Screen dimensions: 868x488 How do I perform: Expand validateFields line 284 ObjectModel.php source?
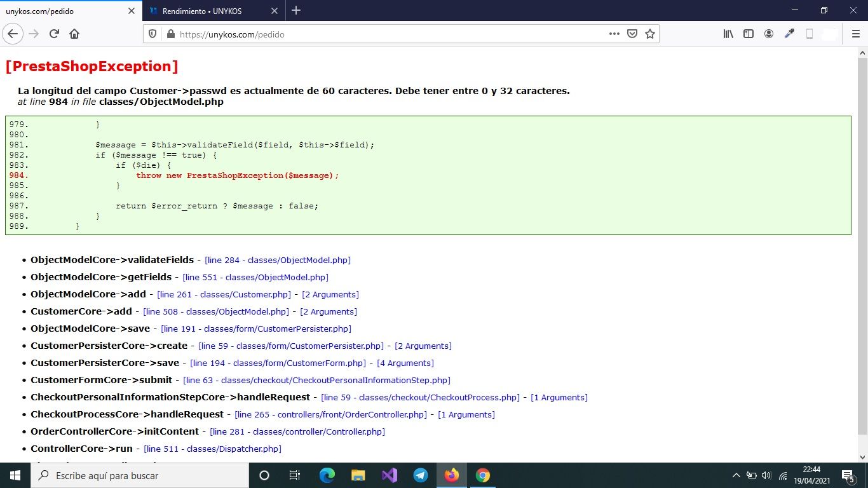point(278,260)
